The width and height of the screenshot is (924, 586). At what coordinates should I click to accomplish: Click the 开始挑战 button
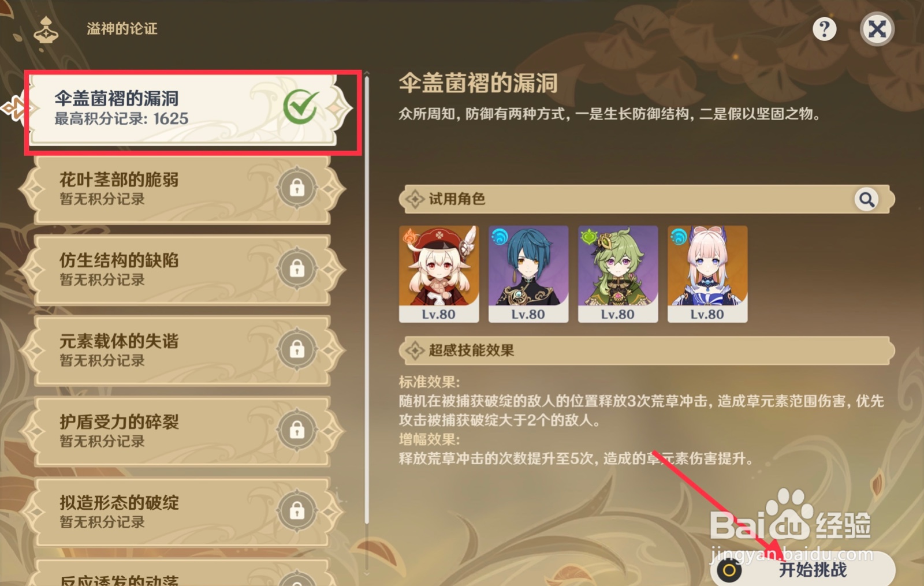pyautogui.click(x=803, y=570)
